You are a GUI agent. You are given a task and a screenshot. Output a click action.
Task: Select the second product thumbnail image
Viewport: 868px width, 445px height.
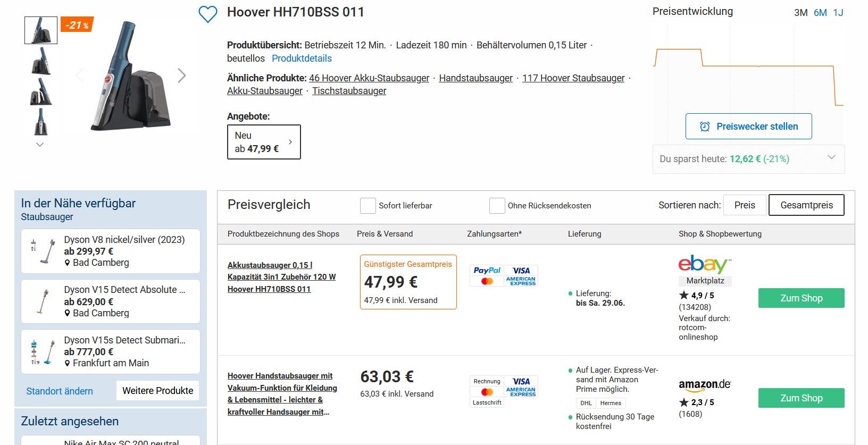click(41, 61)
